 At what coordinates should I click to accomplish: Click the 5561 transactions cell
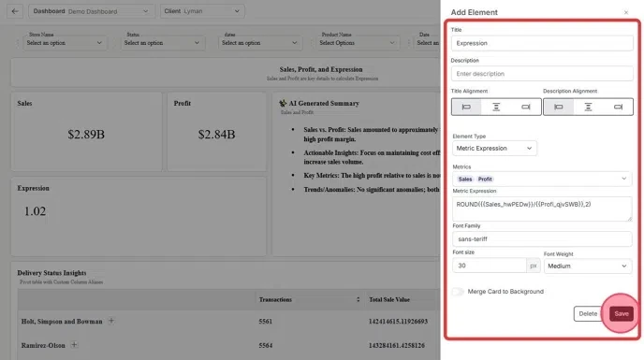pos(265,322)
